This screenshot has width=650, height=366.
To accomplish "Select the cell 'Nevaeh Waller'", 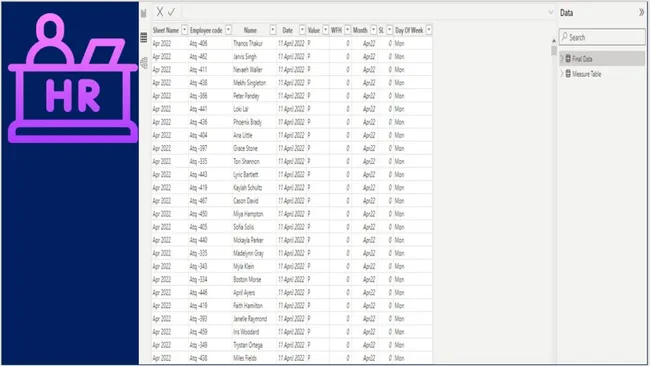I will [255, 69].
